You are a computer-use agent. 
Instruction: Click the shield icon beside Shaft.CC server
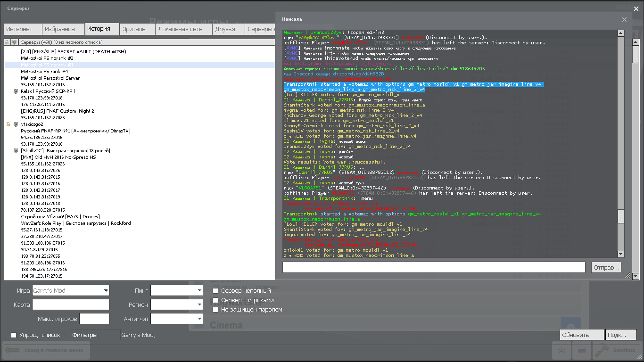pos(15,151)
